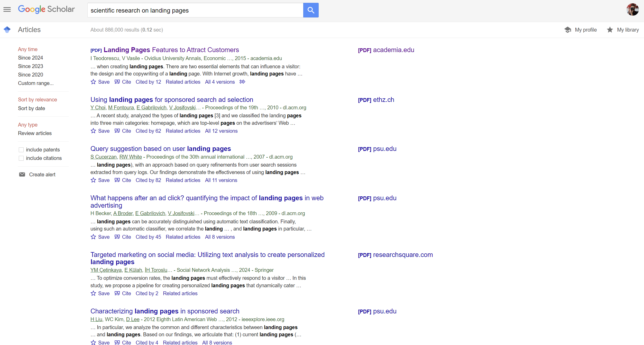Enable the include patents checkbox
644x345 pixels.
pyautogui.click(x=21, y=150)
